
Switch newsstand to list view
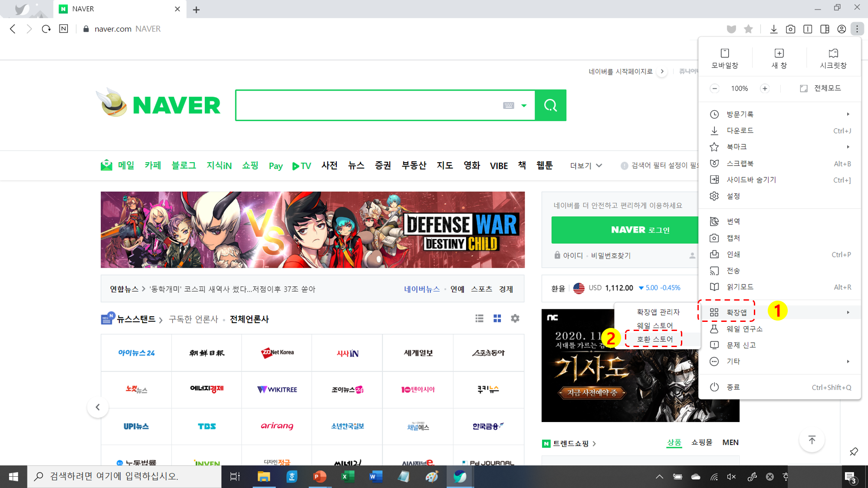tap(479, 319)
